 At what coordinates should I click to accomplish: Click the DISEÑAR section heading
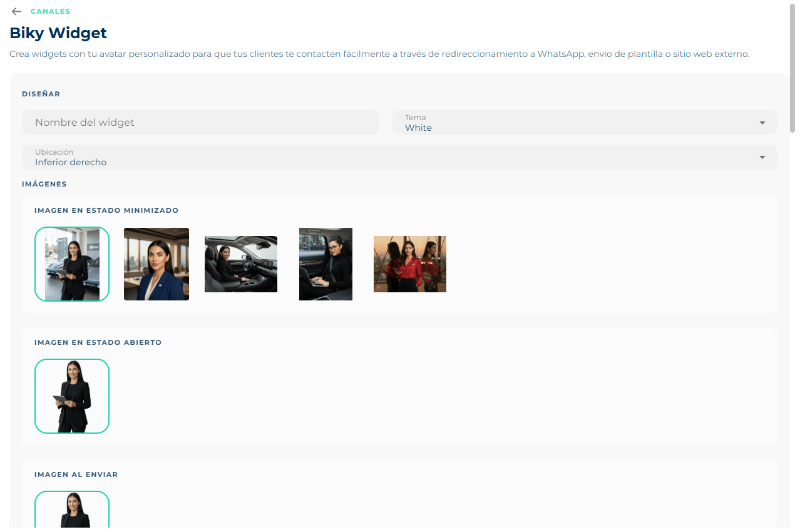click(x=41, y=94)
